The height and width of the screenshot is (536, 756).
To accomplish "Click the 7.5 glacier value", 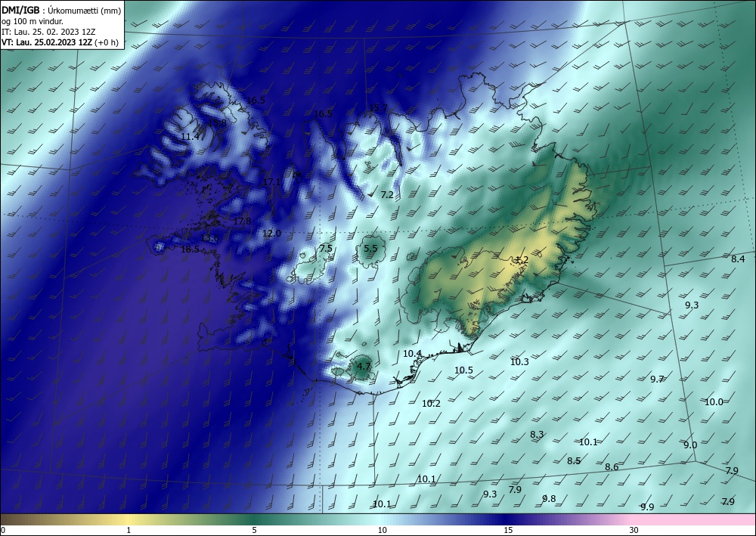I will point(326,249).
